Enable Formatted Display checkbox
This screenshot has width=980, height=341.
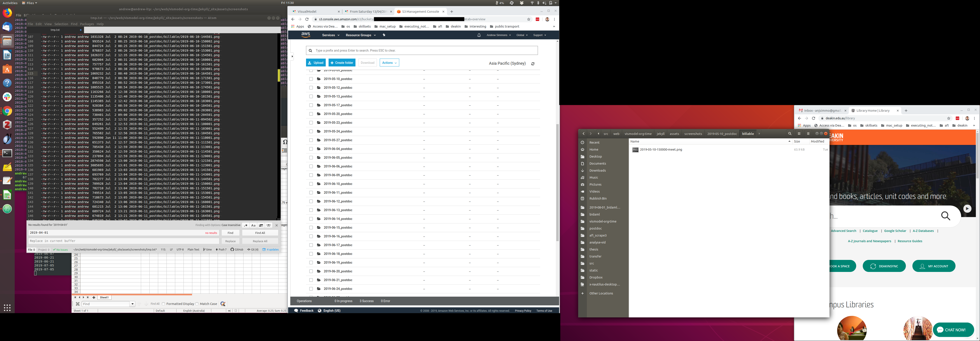pos(164,304)
